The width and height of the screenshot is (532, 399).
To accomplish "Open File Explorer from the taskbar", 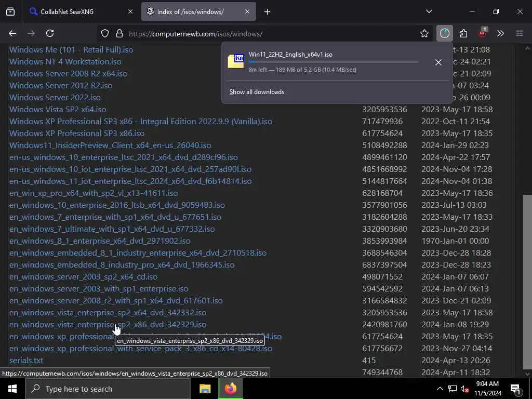I will click(x=205, y=389).
